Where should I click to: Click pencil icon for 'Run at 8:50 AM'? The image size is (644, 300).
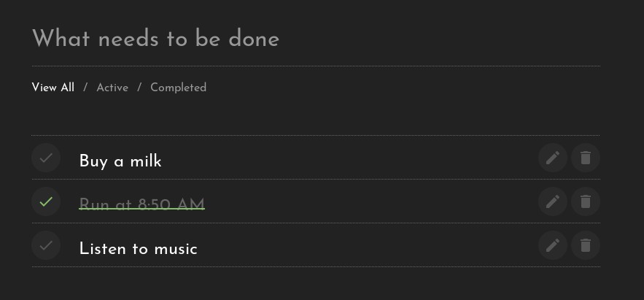[x=553, y=201]
